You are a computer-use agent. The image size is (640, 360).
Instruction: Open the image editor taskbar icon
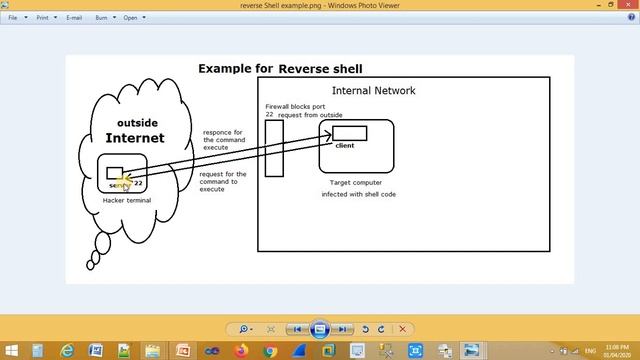[124, 351]
